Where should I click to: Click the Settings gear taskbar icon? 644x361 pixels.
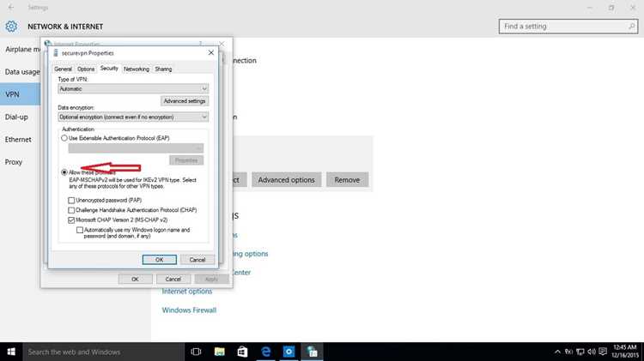point(289,352)
